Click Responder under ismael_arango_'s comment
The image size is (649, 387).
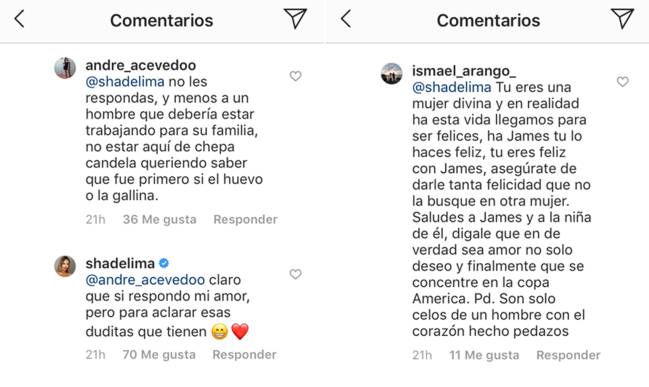pyautogui.click(x=568, y=355)
